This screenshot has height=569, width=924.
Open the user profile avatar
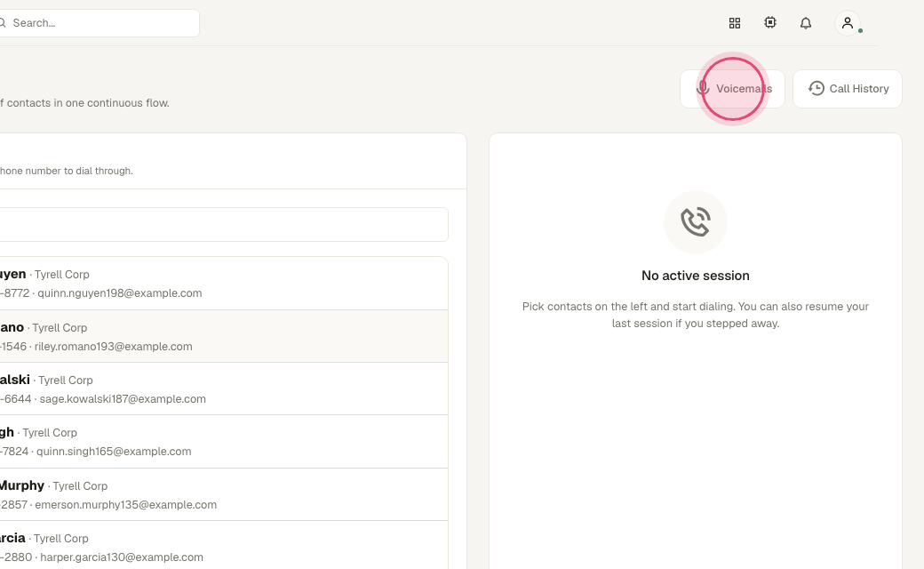pyautogui.click(x=848, y=23)
